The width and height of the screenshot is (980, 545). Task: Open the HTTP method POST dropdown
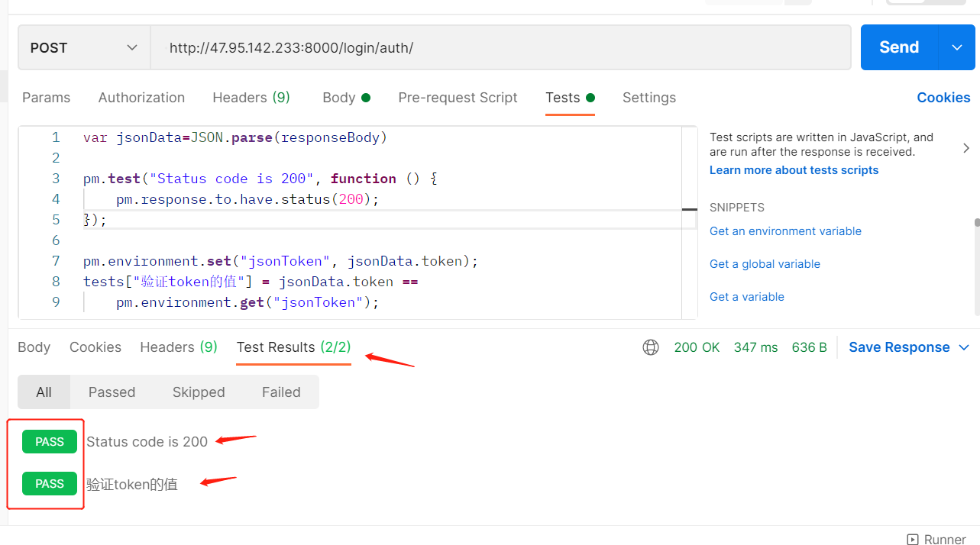pyautogui.click(x=84, y=47)
